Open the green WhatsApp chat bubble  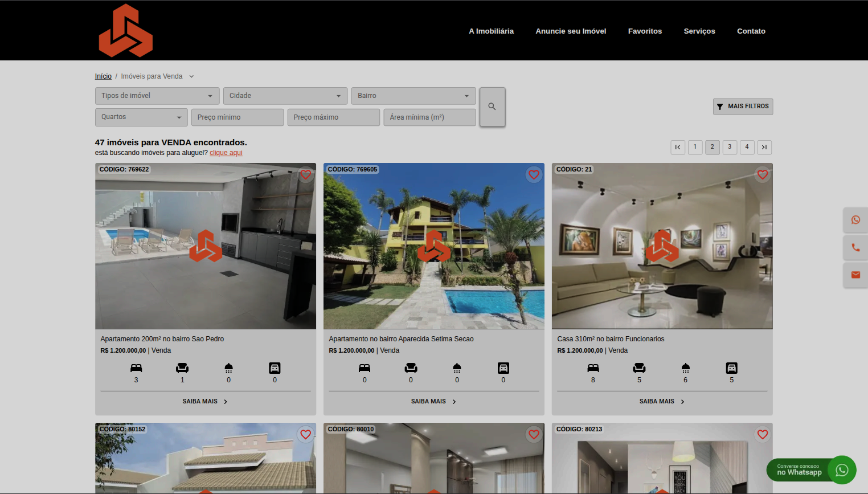coord(841,470)
